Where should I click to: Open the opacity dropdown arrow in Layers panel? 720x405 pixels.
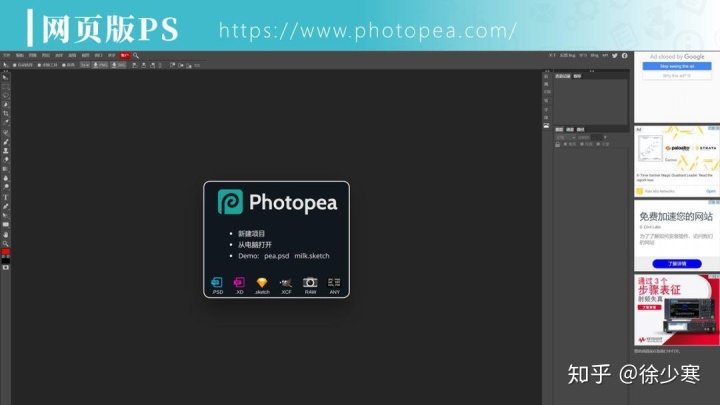coord(605,137)
